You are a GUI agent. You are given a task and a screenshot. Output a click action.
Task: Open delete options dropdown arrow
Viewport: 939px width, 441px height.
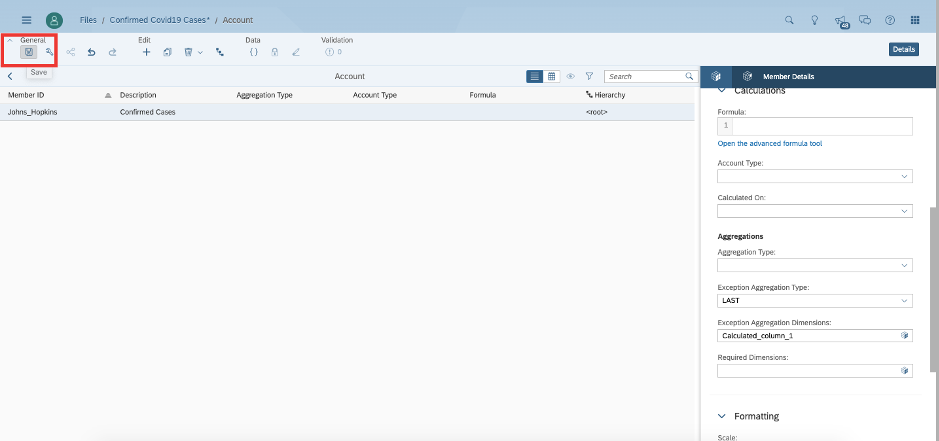pos(201,53)
